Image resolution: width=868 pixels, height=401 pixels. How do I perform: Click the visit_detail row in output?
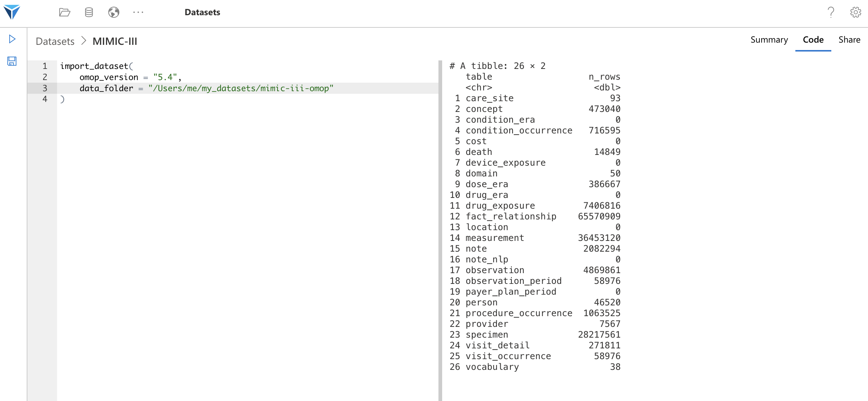tap(535, 345)
